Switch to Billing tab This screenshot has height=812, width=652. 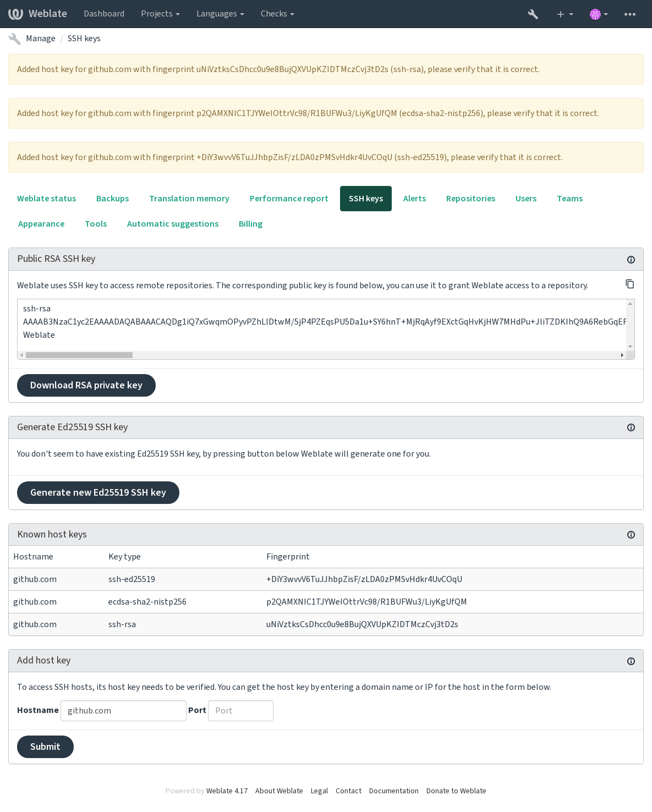(250, 224)
